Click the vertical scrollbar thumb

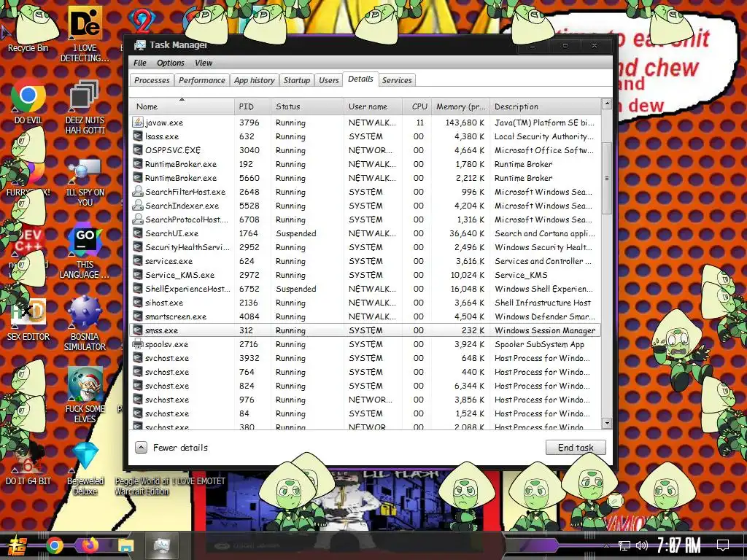coord(606,178)
